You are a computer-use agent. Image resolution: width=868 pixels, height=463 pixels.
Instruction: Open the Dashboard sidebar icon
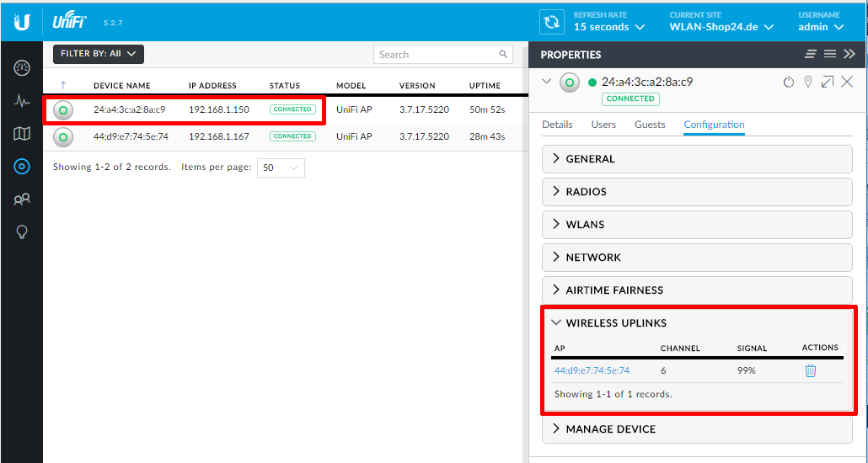click(x=22, y=68)
